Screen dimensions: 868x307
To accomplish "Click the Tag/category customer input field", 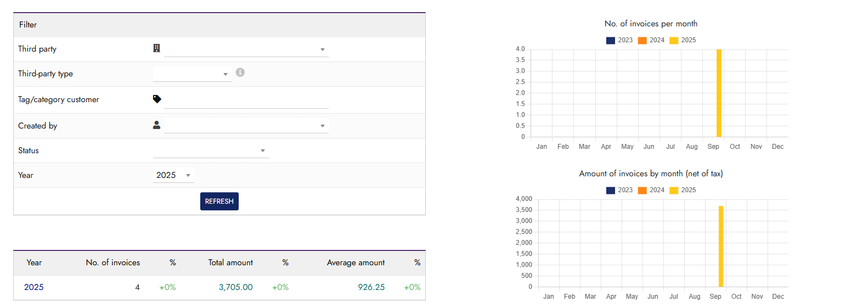I will click(246, 100).
